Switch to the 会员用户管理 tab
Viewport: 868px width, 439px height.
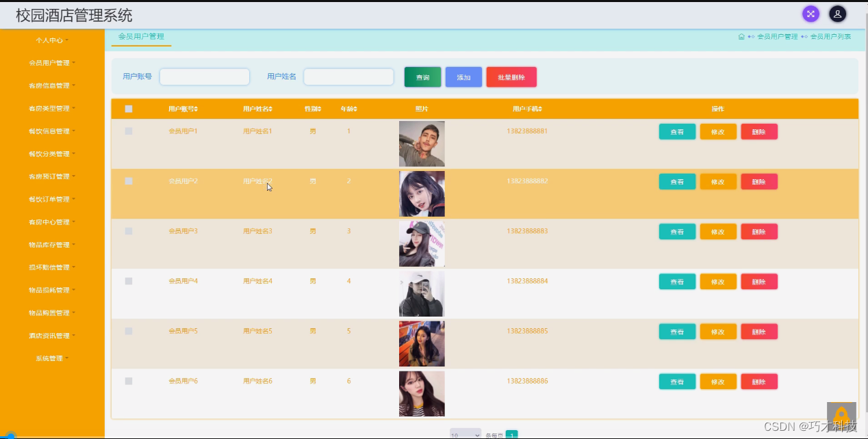(x=141, y=37)
